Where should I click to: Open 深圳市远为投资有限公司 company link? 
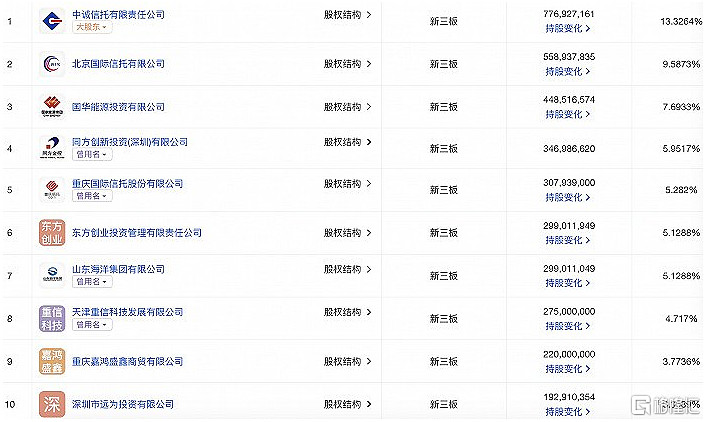coord(123,404)
